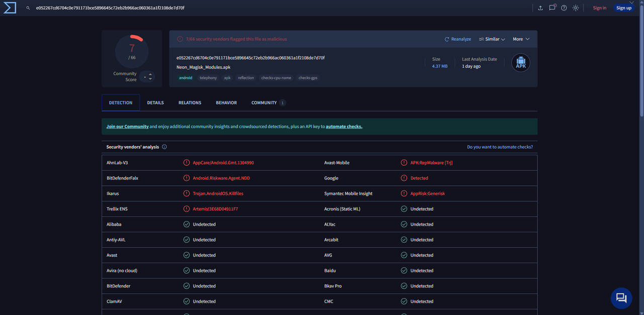Click the upload file icon
This screenshot has height=315, width=644.
(x=540, y=8)
